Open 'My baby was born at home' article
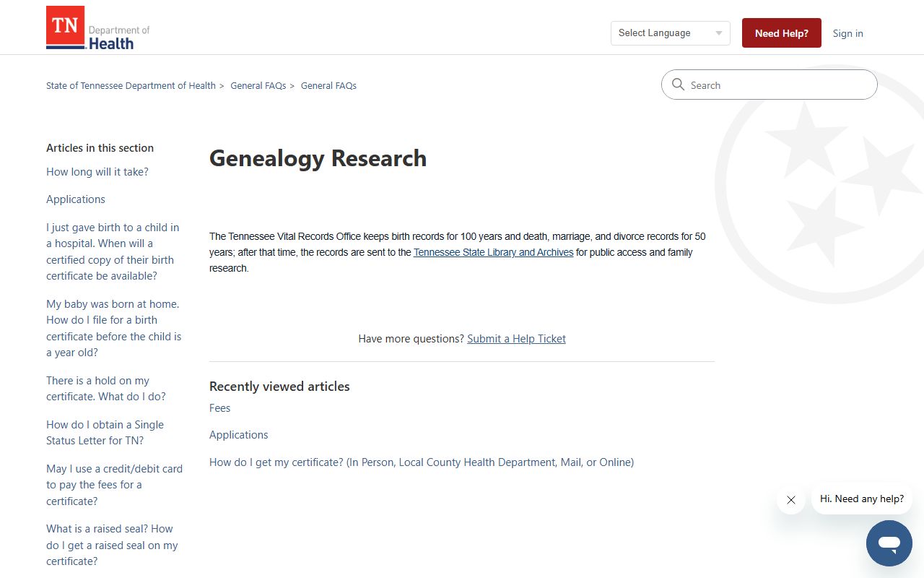 114,328
